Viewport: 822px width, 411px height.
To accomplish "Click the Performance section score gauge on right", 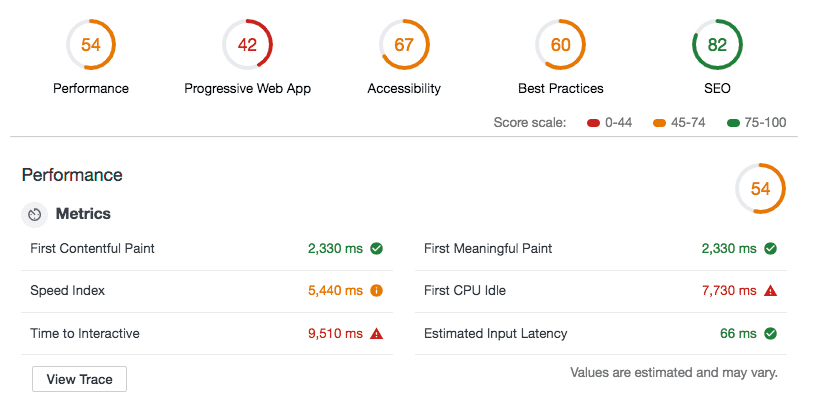I will pos(760,188).
